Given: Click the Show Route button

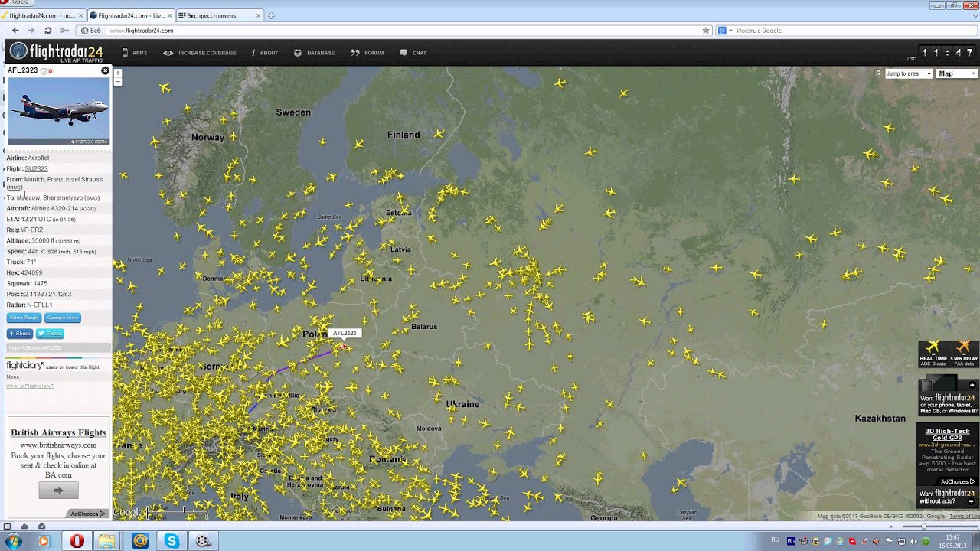Looking at the screenshot, I should 24,318.
